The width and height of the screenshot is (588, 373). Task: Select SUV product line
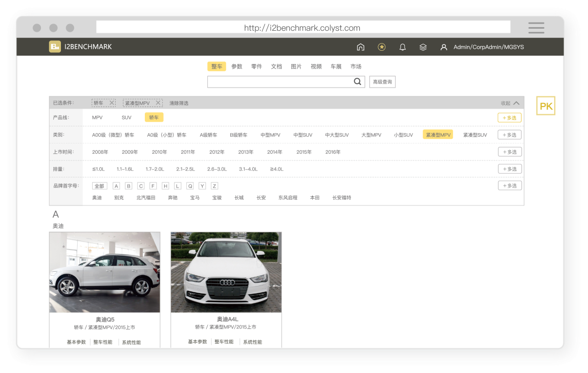126,117
